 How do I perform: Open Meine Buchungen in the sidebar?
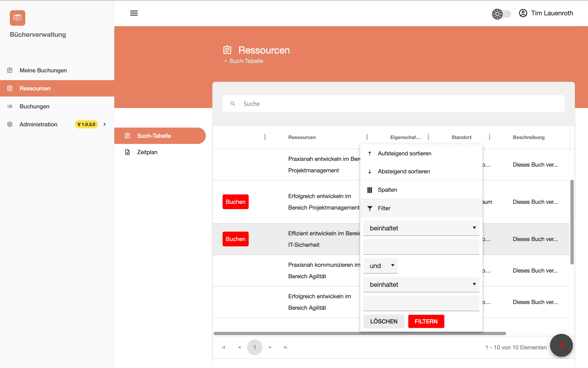click(x=57, y=70)
